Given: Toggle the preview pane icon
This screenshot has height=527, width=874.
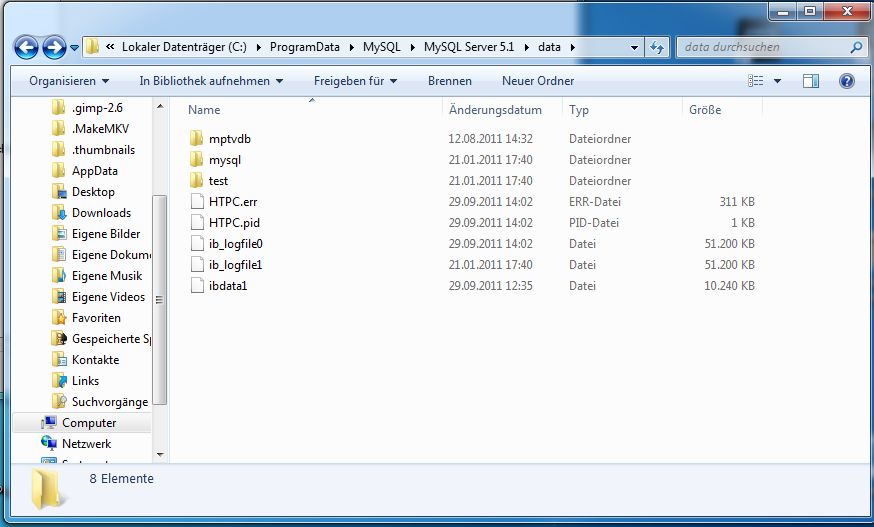Looking at the screenshot, I should click(811, 81).
